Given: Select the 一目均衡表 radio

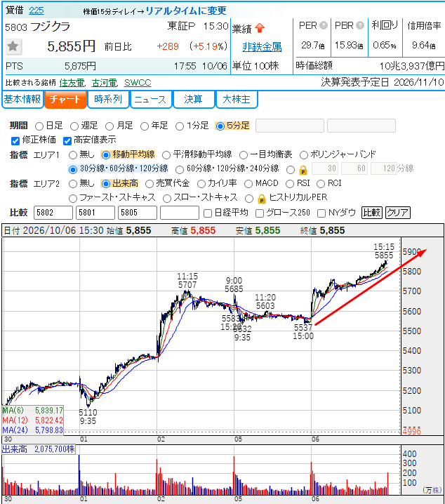Looking at the screenshot, I should (244, 155).
